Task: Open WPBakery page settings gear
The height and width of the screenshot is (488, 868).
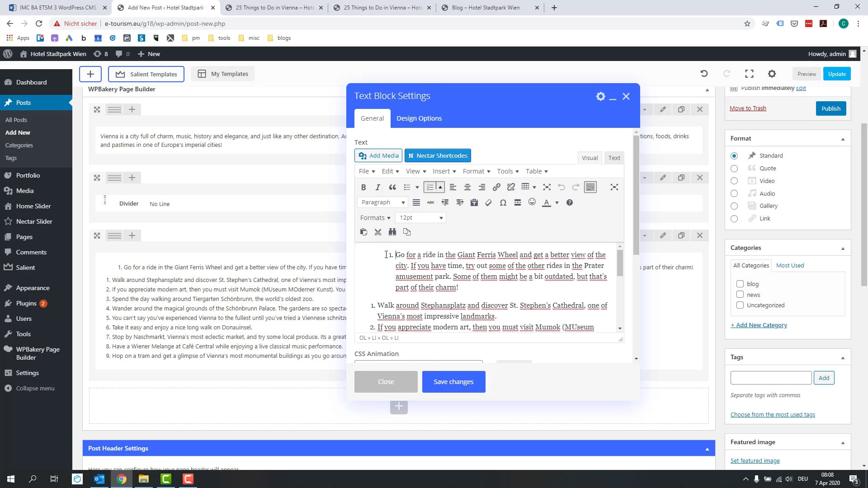Action: click(772, 74)
